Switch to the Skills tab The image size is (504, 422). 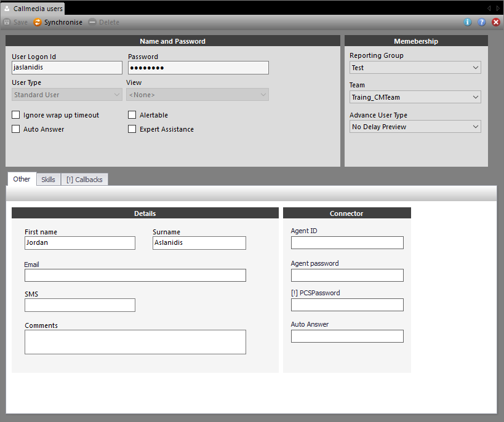click(x=48, y=180)
